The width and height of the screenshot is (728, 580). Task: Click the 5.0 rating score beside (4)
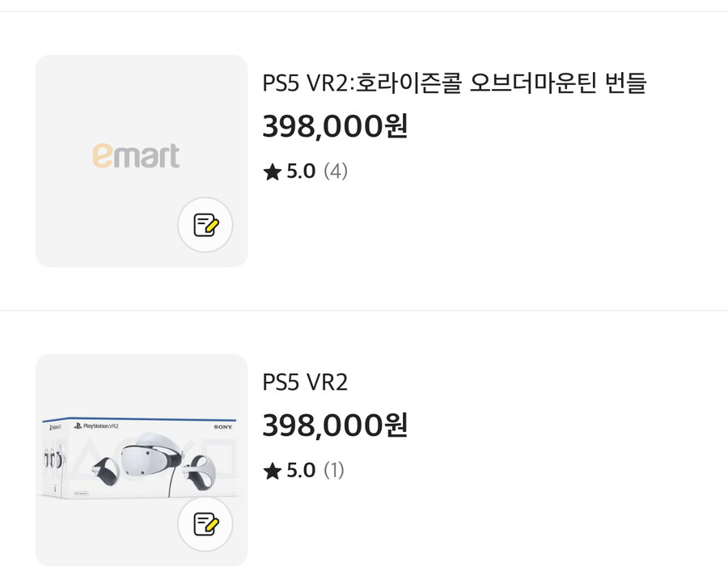301,171
